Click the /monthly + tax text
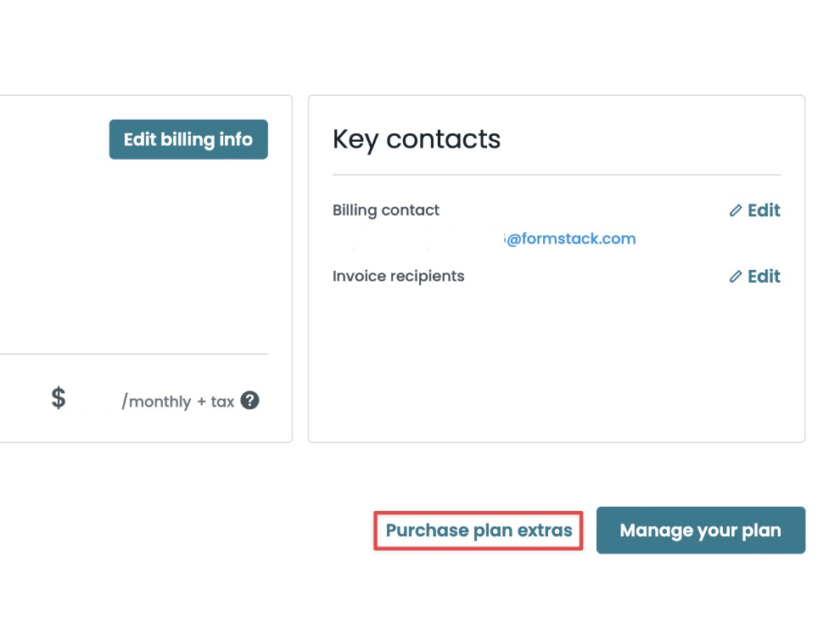The height and width of the screenshot is (640, 840). click(x=177, y=401)
